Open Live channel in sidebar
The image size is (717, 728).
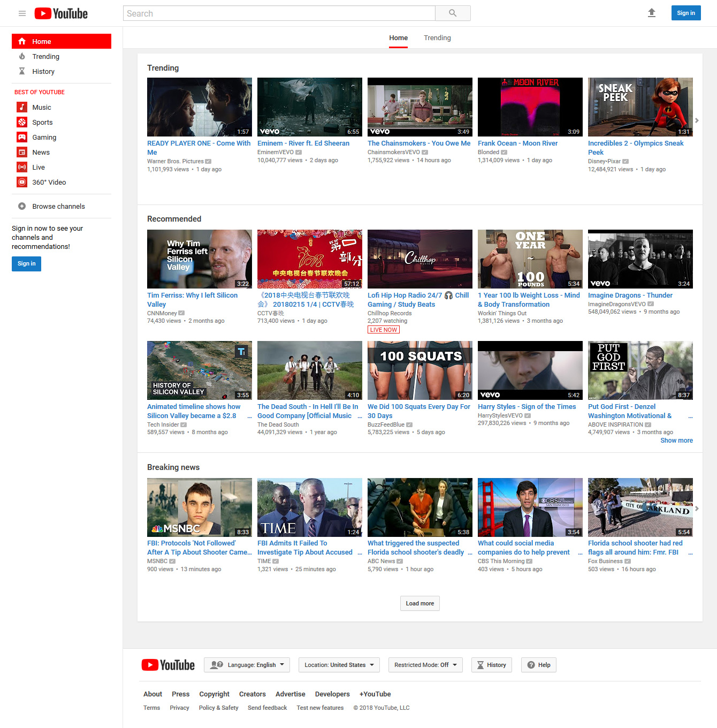[x=22, y=167]
